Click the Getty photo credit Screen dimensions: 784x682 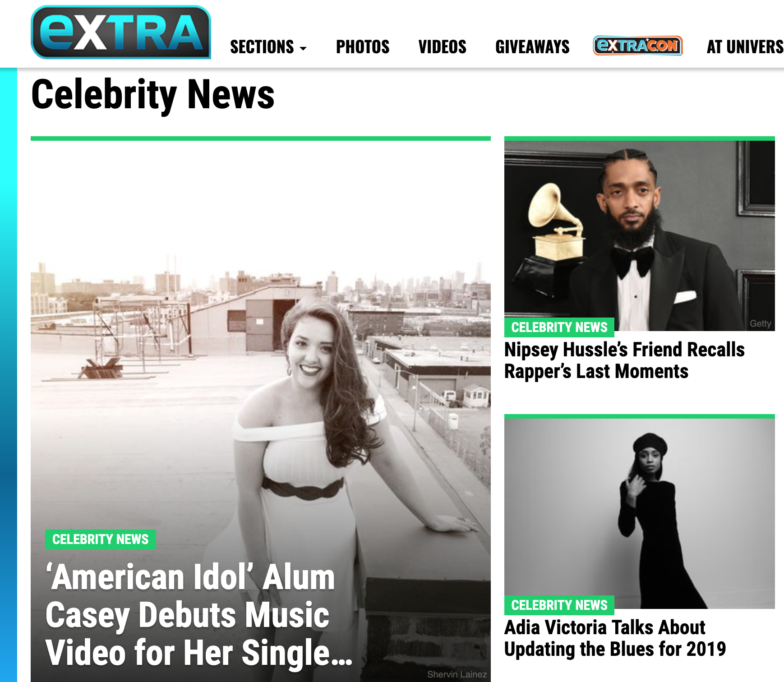760,323
